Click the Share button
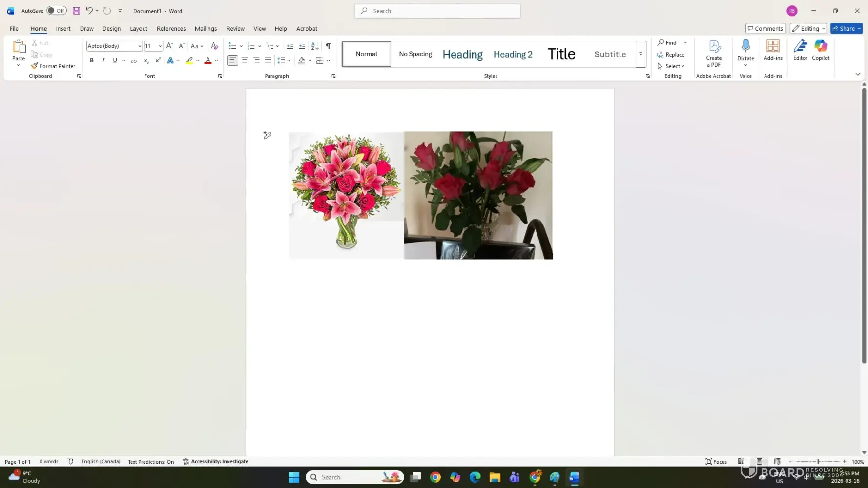Screen dimensions: 868x488 tap(846, 28)
